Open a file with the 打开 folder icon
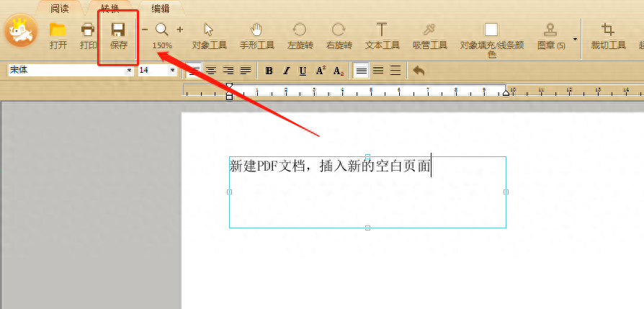The image size is (644, 309). pyautogui.click(x=58, y=30)
